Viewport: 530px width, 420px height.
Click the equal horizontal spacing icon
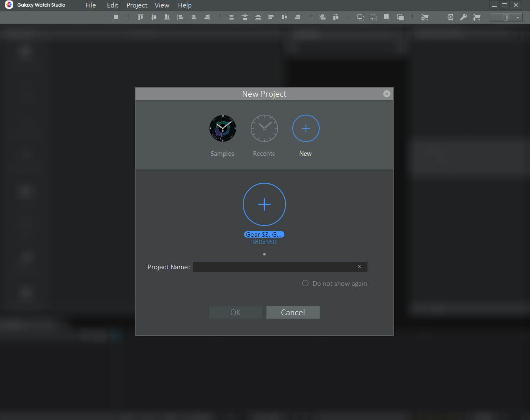[322, 17]
